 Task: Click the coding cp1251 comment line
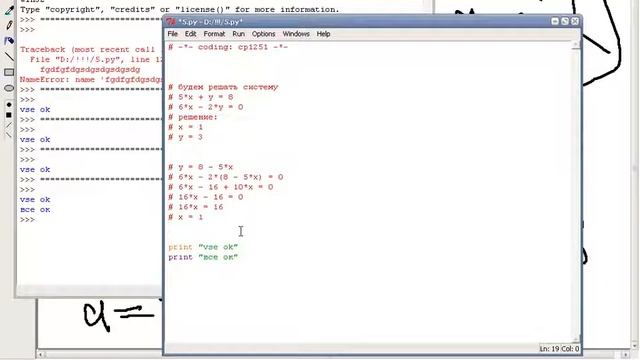(x=228, y=47)
